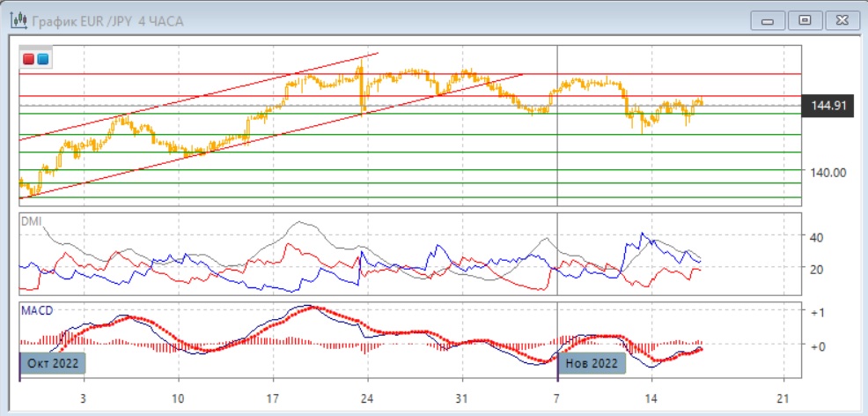Click the +1 level on MACD scale

coord(817,313)
